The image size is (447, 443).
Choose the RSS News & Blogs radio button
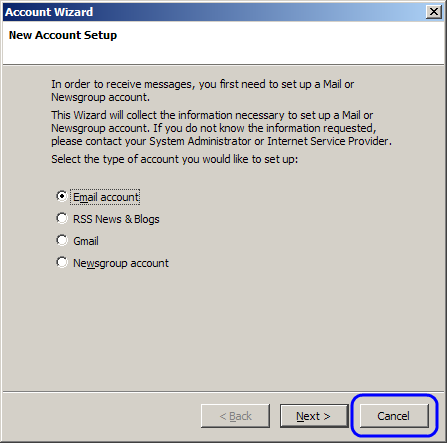click(x=62, y=218)
